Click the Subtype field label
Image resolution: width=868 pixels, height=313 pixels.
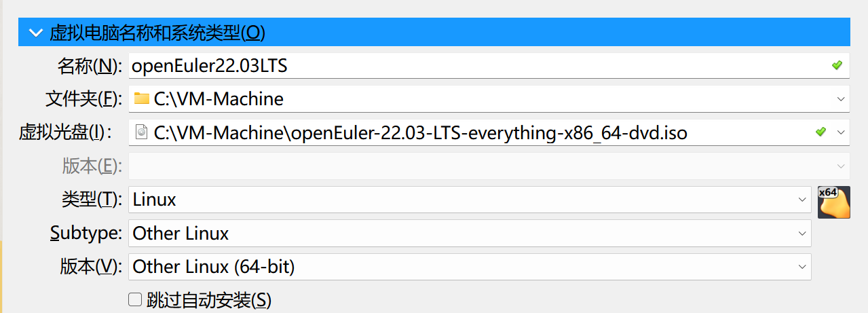(x=86, y=234)
